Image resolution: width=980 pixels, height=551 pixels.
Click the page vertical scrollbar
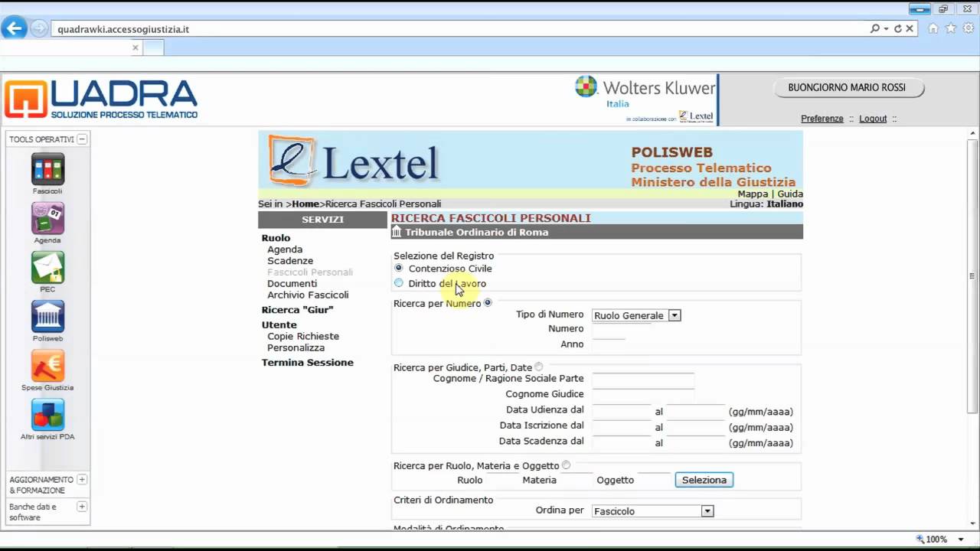(972, 275)
